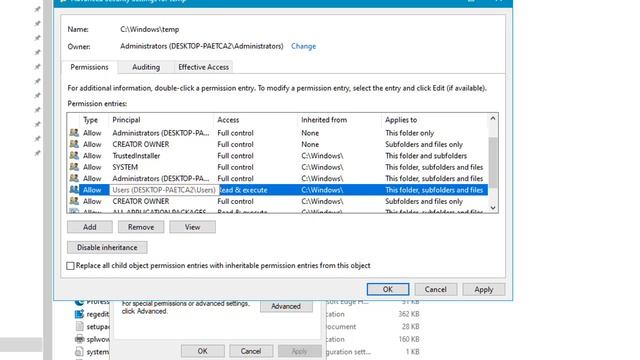Click Cancel in the background Properties dialog

tap(251, 351)
